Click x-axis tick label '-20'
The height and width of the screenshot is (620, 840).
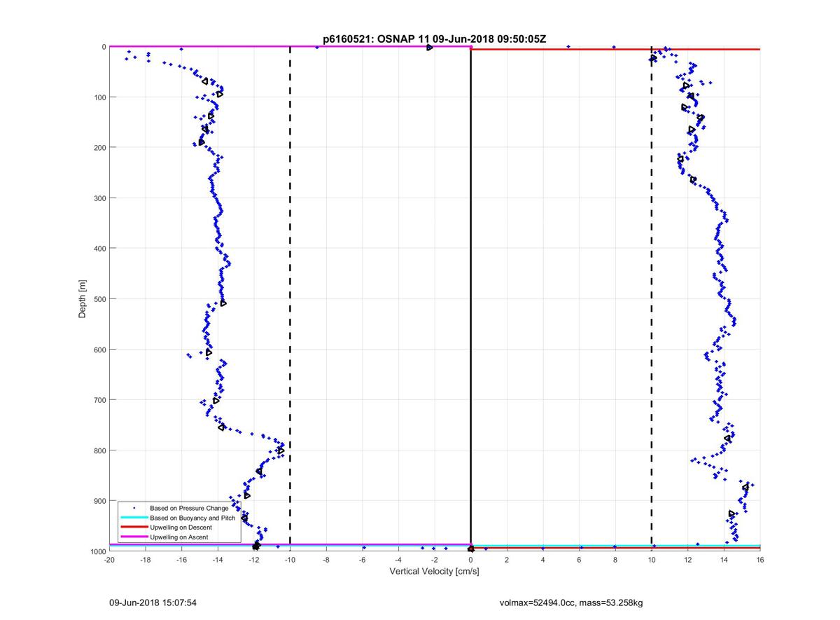109,560
